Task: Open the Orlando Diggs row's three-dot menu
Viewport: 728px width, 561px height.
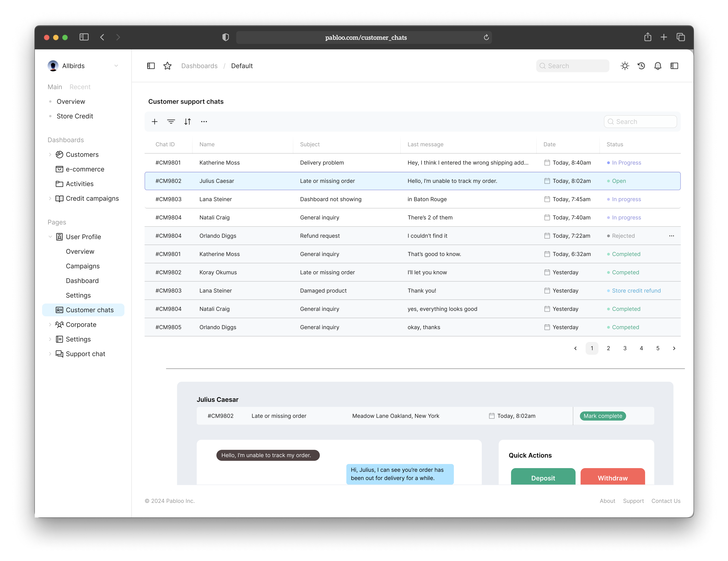Action: coord(671,236)
